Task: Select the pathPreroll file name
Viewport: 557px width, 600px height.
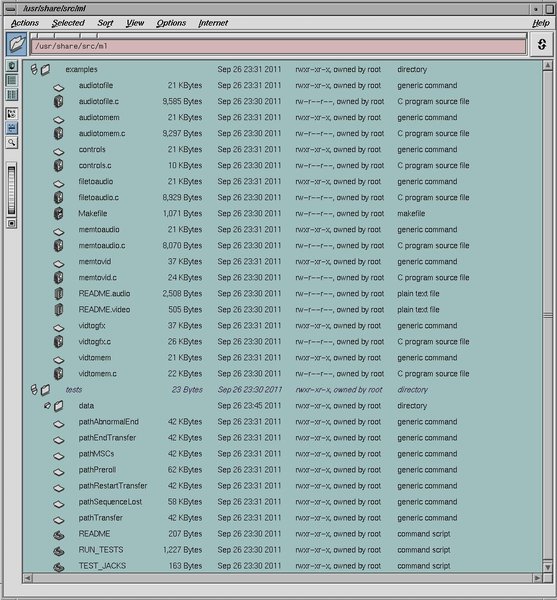Action: pos(97,470)
